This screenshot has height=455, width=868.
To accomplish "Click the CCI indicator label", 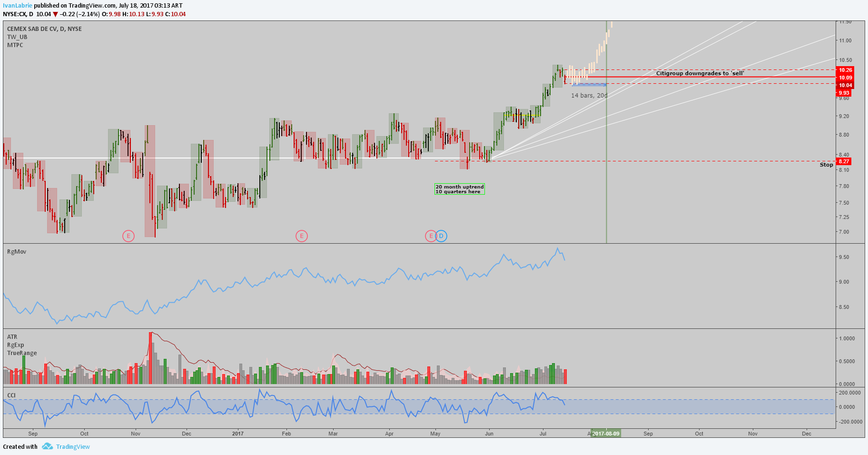I will (x=11, y=396).
